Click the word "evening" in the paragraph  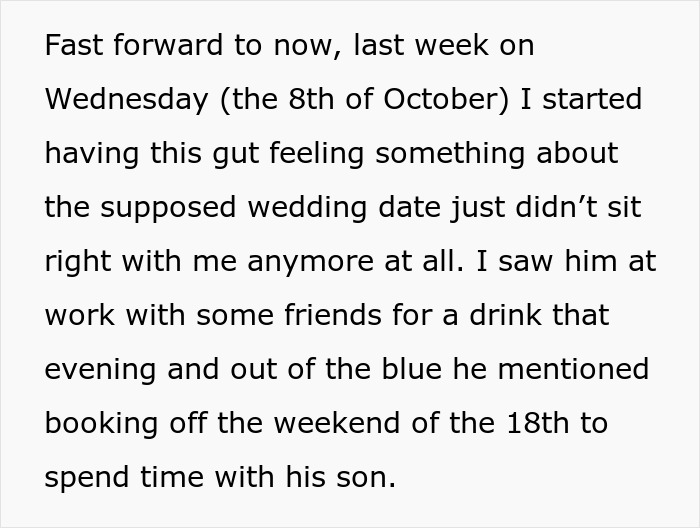coord(96,369)
